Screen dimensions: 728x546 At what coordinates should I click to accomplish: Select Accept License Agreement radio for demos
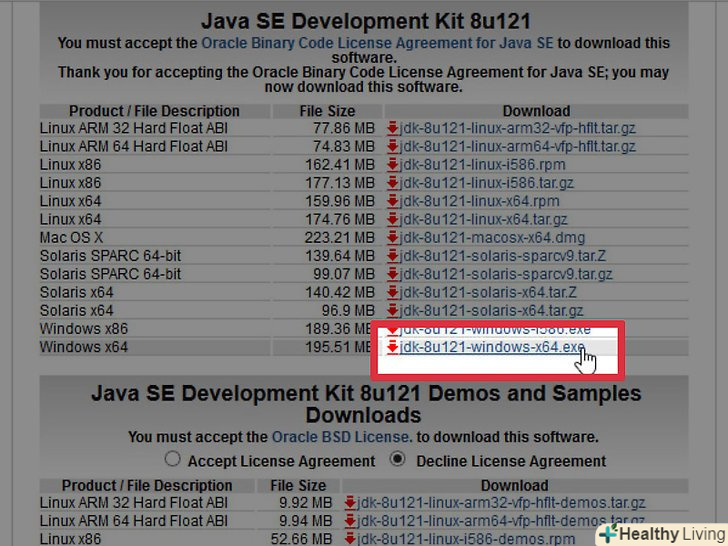[172, 459]
